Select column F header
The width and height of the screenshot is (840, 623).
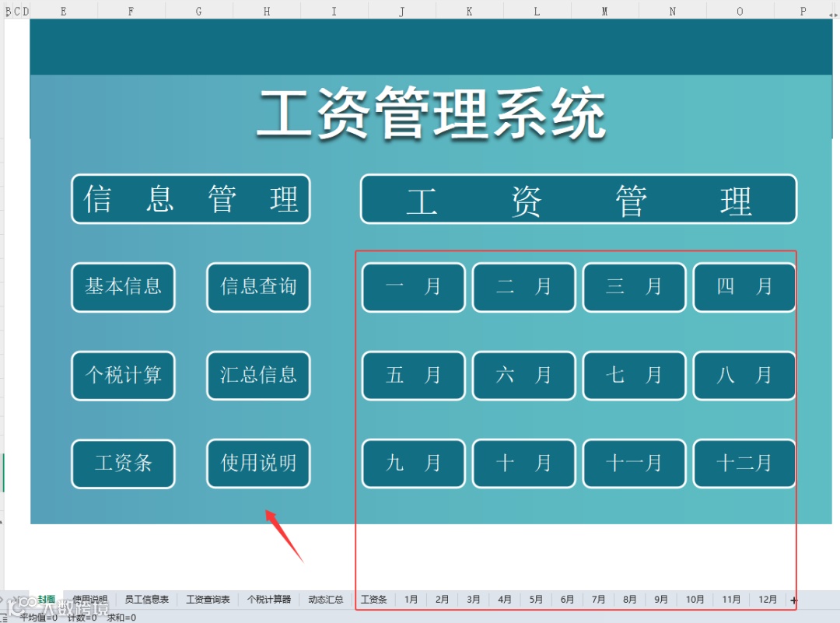point(131,11)
